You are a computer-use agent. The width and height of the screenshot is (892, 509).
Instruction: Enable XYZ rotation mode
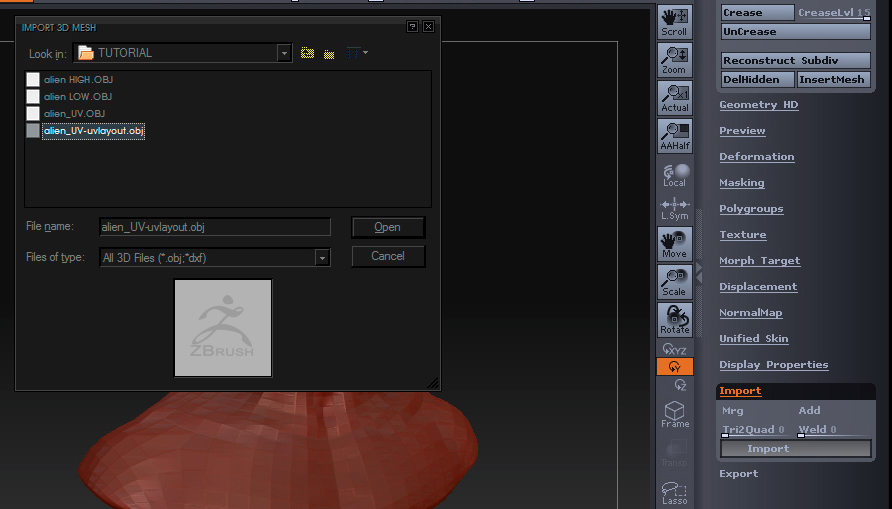tap(675, 349)
